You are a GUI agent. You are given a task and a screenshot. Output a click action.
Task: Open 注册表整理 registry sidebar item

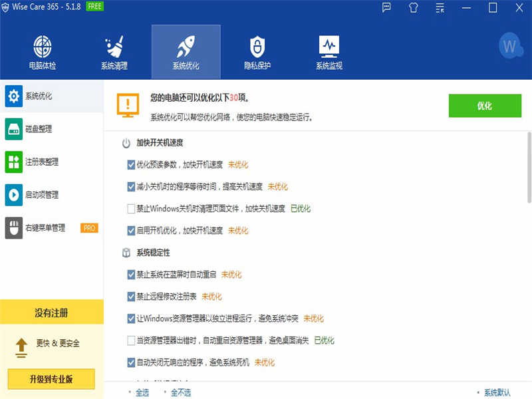tap(52, 162)
